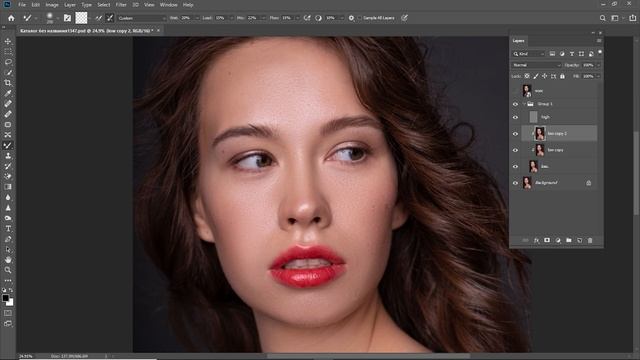Open the tool preset picker arrow

pyautogui.click(x=36, y=18)
